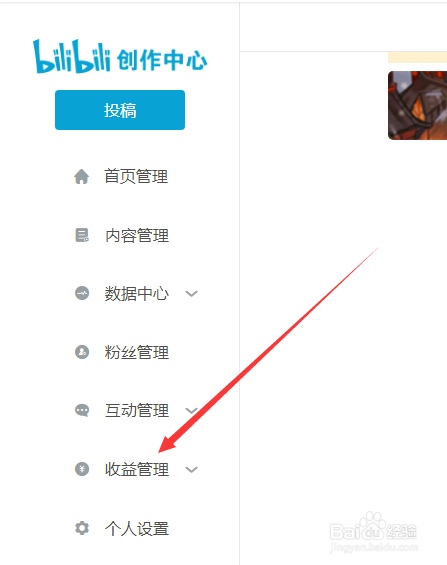This screenshot has height=565, width=447.
Task: Select the 收益管理 label
Action: 137,470
